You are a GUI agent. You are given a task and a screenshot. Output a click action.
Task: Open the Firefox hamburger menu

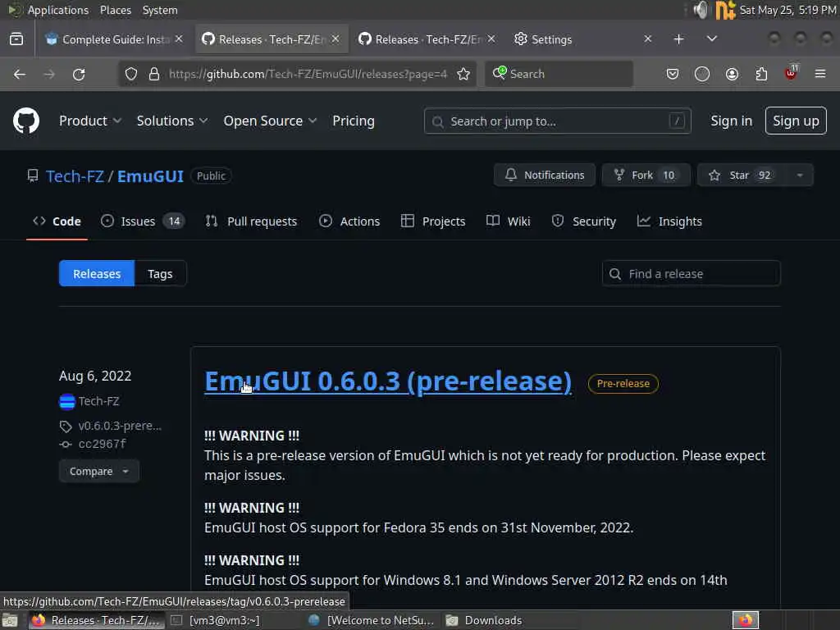(820, 74)
